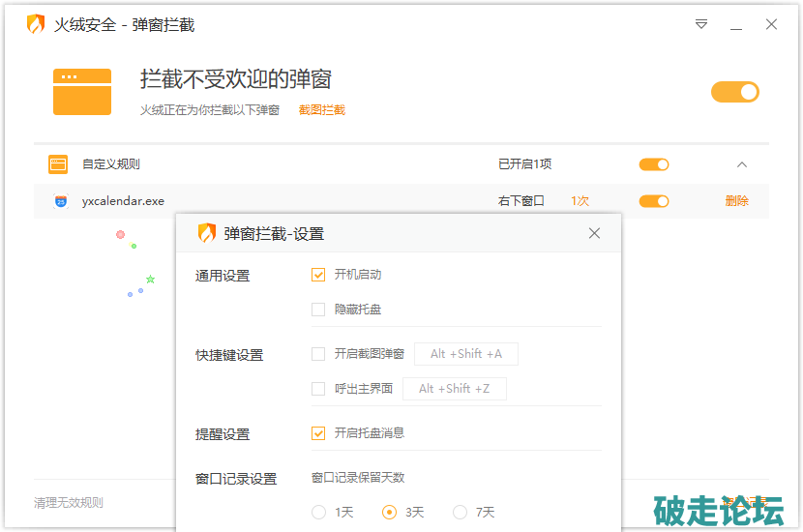The image size is (803, 532).
Task: Toggle the custom rules switch
Action: [x=654, y=164]
